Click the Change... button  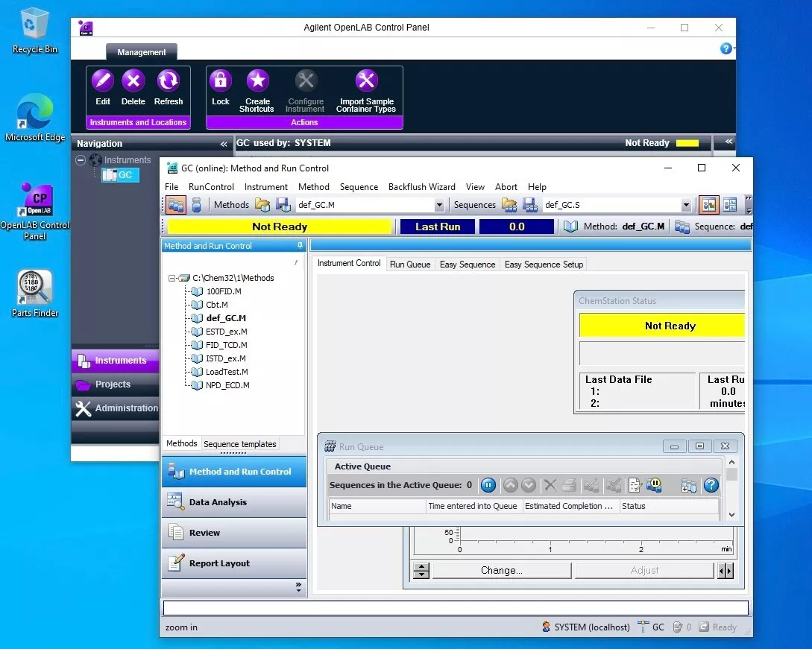coord(502,570)
